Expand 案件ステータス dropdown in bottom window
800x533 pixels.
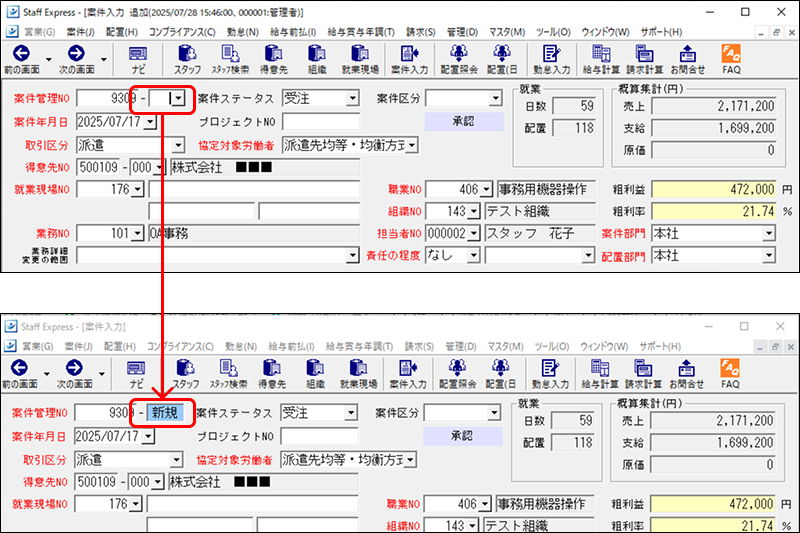pyautogui.click(x=351, y=413)
